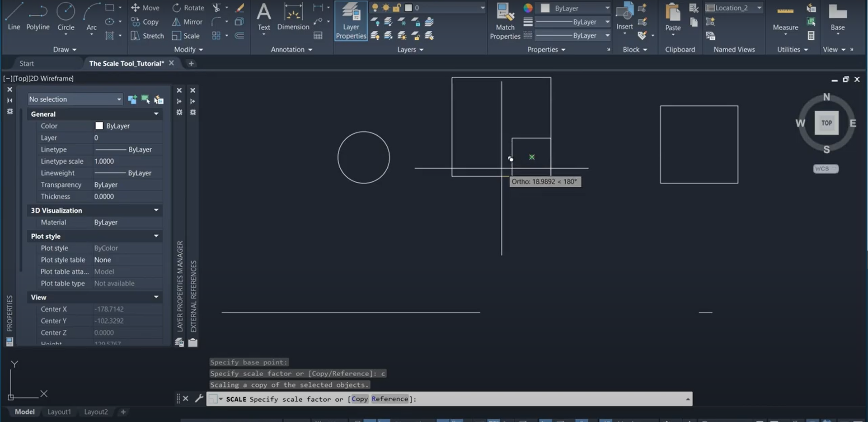868x422 pixels.
Task: Click the quick calculator icon in Utilities
Action: click(x=811, y=35)
